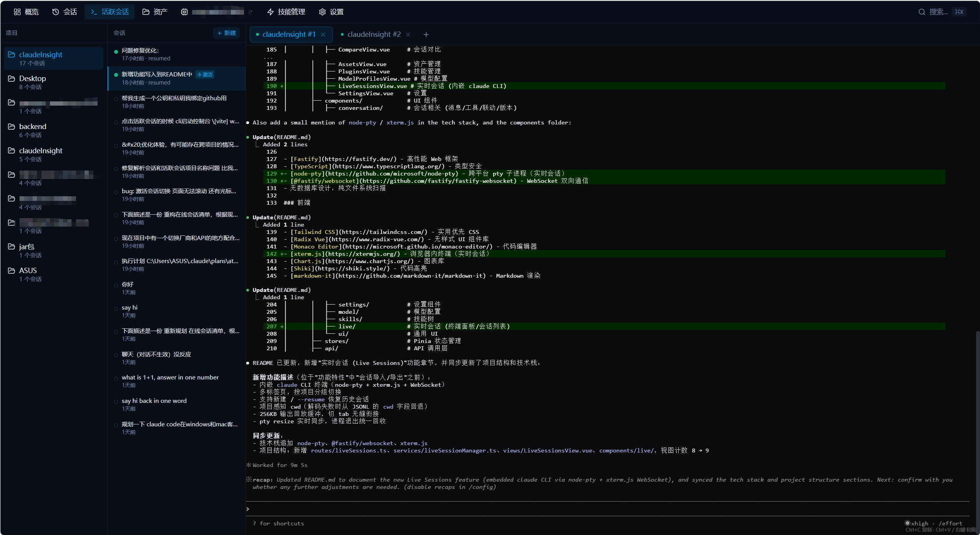Click the xhigh effort indicator
Image resolution: width=980 pixels, height=535 pixels.
coord(917,523)
